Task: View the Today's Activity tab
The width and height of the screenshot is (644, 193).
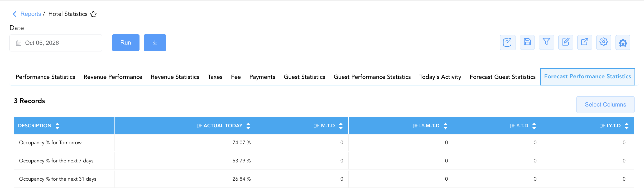Action: click(x=440, y=77)
